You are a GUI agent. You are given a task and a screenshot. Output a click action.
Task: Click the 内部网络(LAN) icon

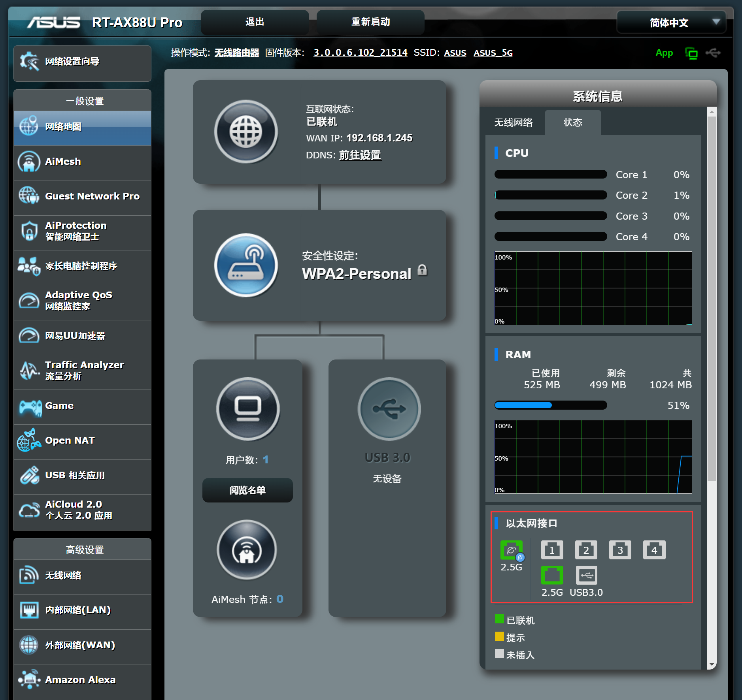click(x=29, y=610)
